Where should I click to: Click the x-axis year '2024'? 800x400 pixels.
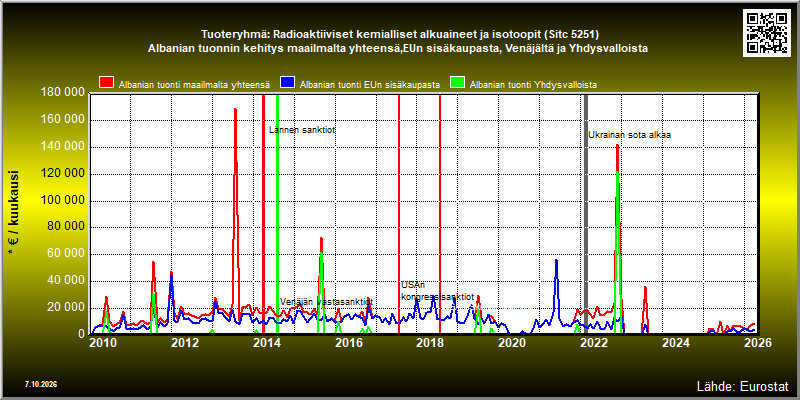pos(677,343)
